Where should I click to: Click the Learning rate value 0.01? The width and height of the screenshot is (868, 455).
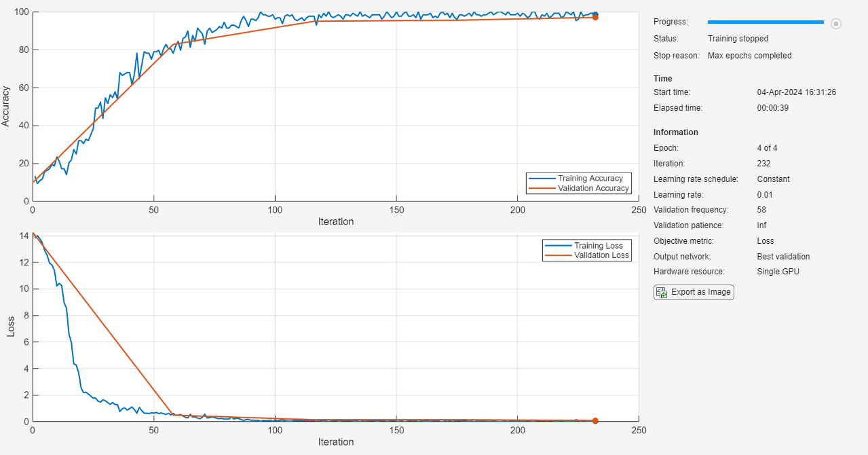765,195
